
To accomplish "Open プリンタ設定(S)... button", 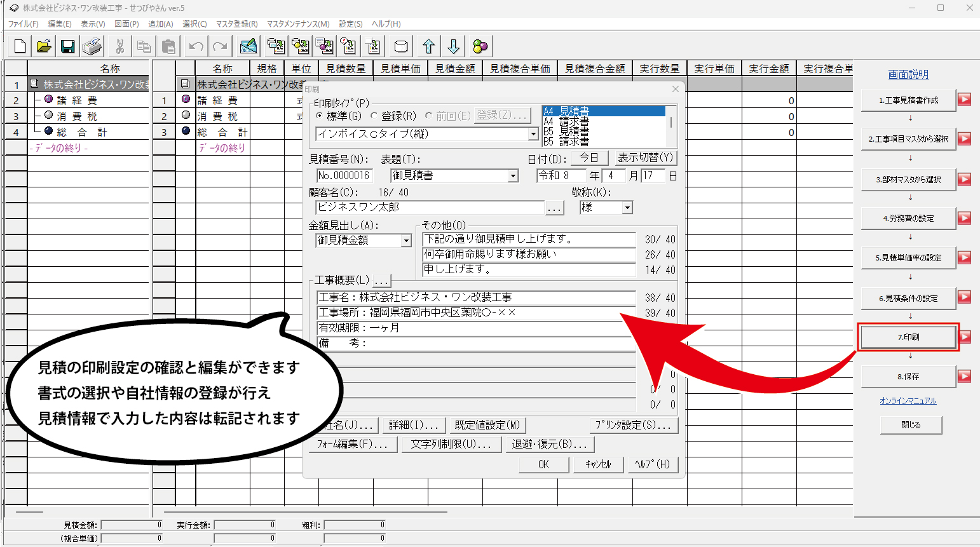I will [x=633, y=425].
